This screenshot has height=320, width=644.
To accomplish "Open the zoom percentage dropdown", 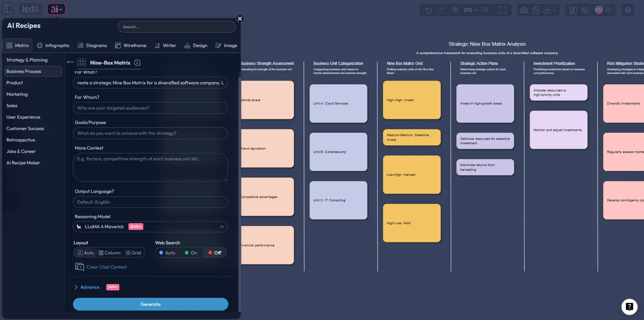I will click(470, 10).
